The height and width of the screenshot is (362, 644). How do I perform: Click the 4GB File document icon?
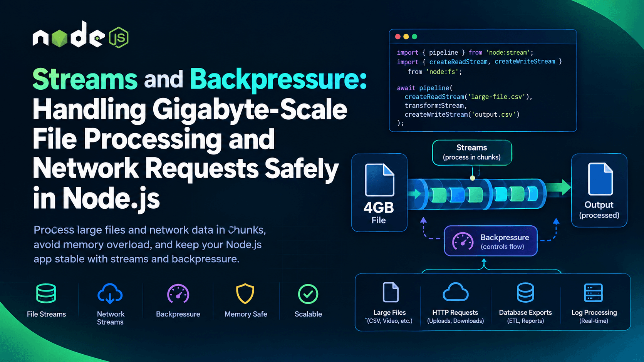(379, 180)
